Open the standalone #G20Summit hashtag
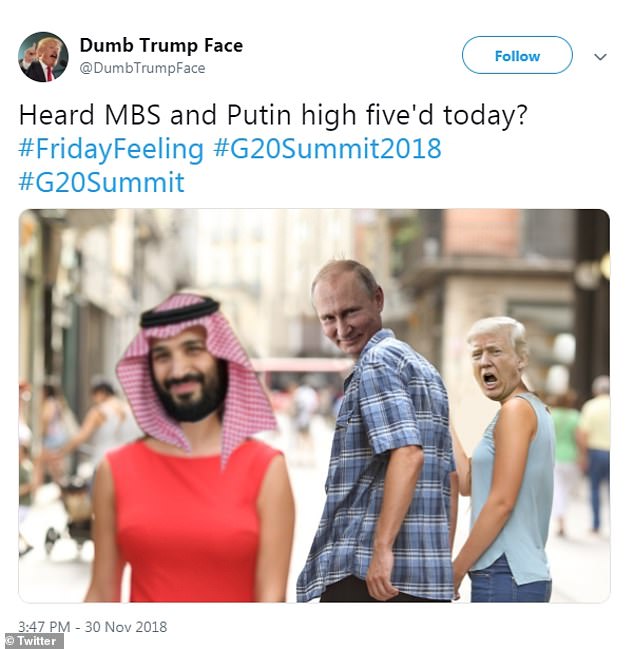Image resolution: width=634 pixels, height=649 pixels. 101,182
